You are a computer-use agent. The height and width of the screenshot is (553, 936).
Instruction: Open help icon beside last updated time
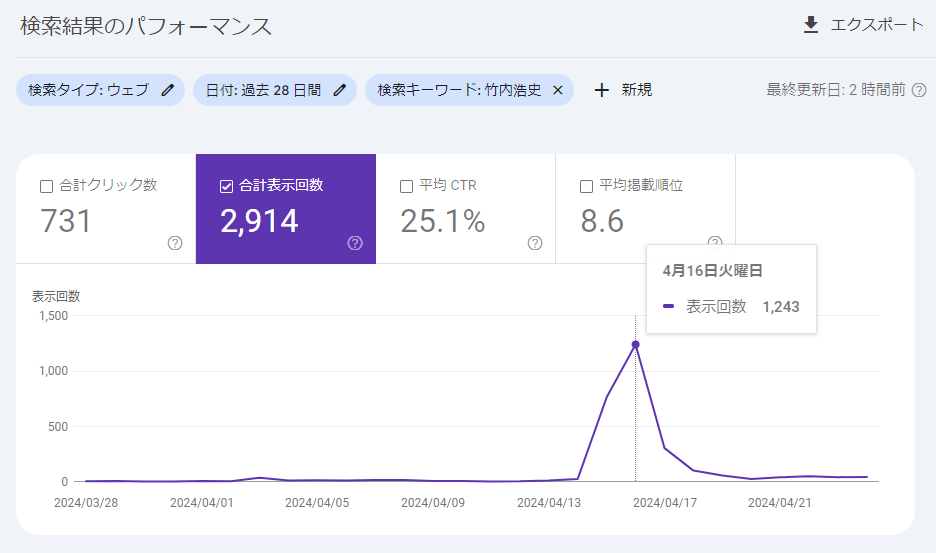tap(919, 90)
